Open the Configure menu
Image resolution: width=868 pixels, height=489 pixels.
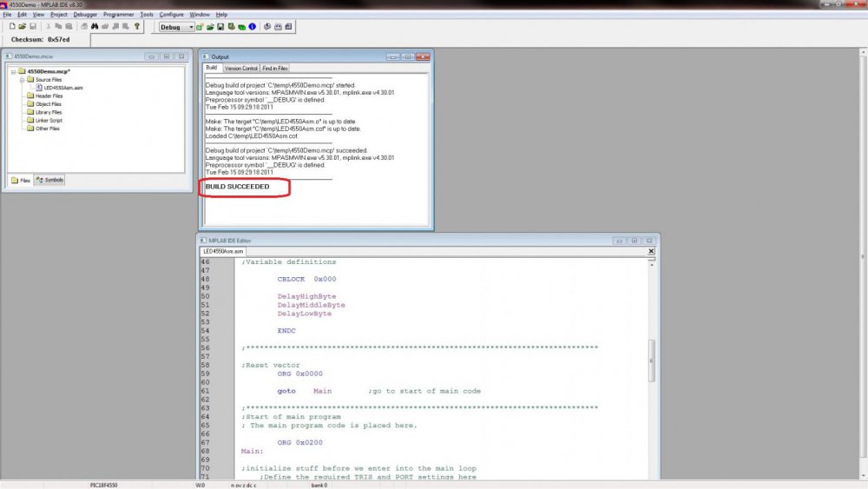[x=172, y=15]
